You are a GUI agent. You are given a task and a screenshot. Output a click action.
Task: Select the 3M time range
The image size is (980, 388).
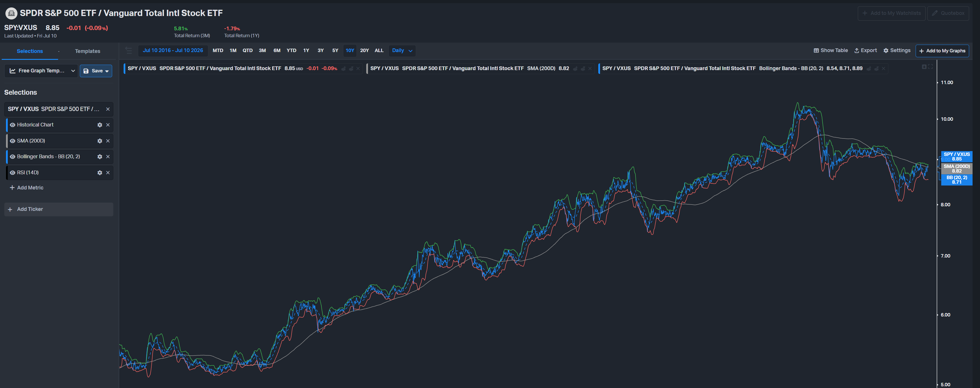(x=262, y=51)
